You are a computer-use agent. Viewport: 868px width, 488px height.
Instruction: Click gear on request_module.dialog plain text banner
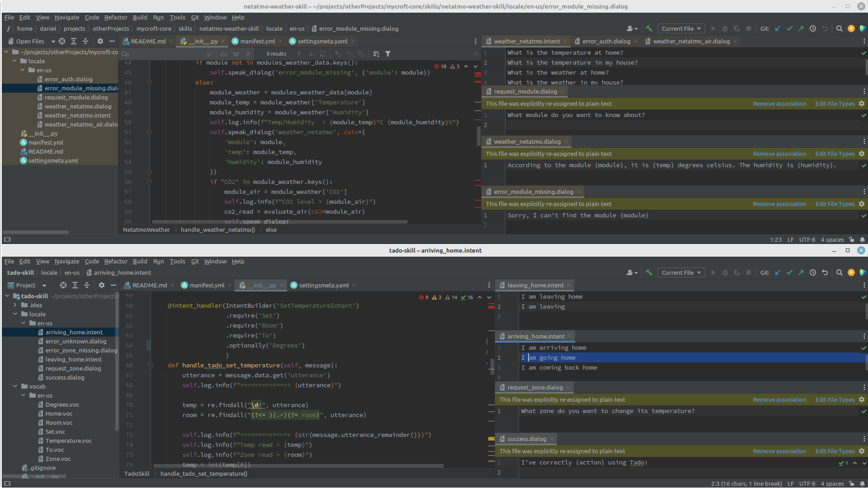(862, 103)
